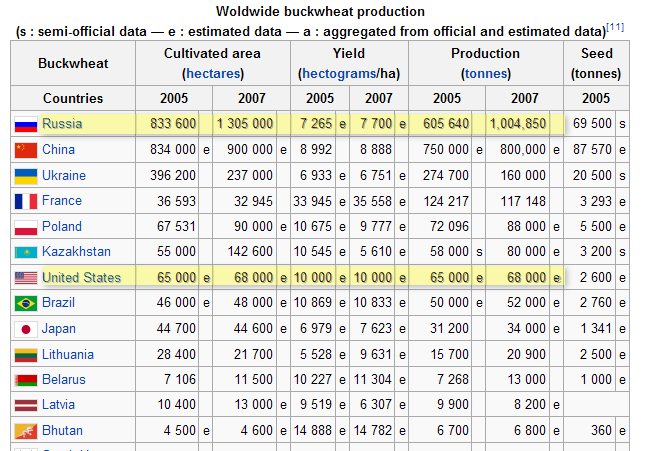Click the Brazil flag icon
Image resolution: width=654 pixels, height=451 pixels.
pos(25,303)
